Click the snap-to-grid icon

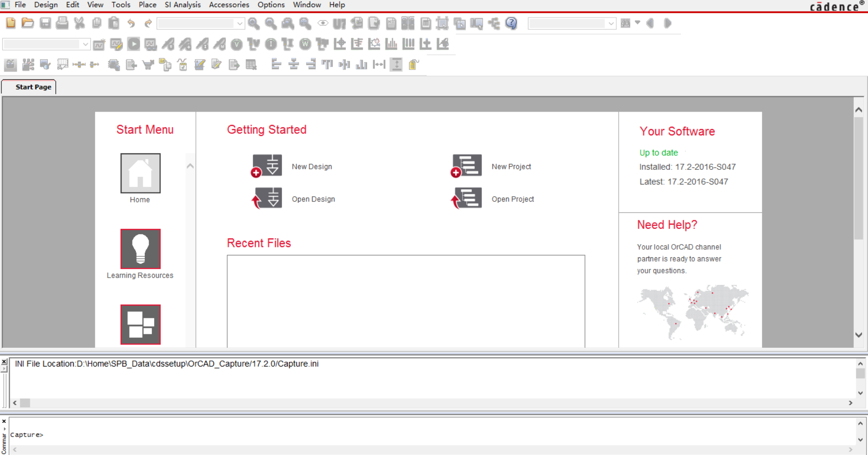442,23
